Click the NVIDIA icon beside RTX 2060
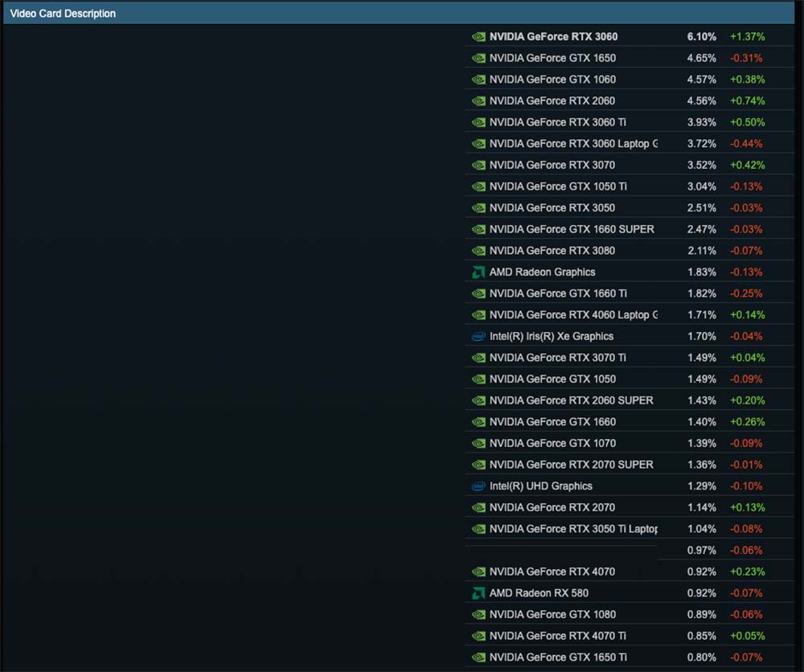Image resolution: width=804 pixels, height=672 pixels. [x=478, y=101]
